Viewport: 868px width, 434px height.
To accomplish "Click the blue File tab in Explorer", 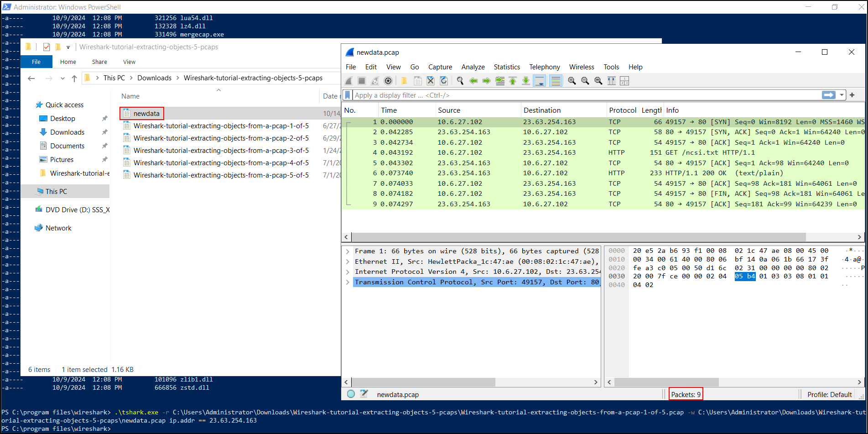I will (36, 62).
